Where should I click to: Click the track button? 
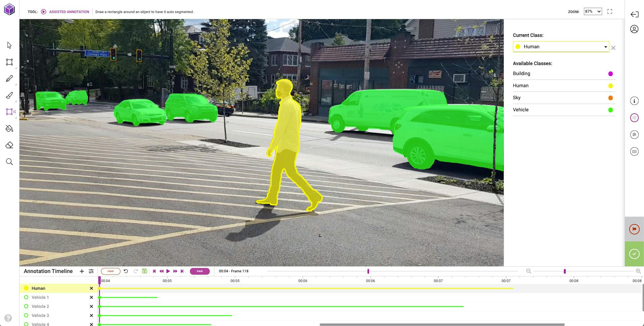tap(200, 271)
